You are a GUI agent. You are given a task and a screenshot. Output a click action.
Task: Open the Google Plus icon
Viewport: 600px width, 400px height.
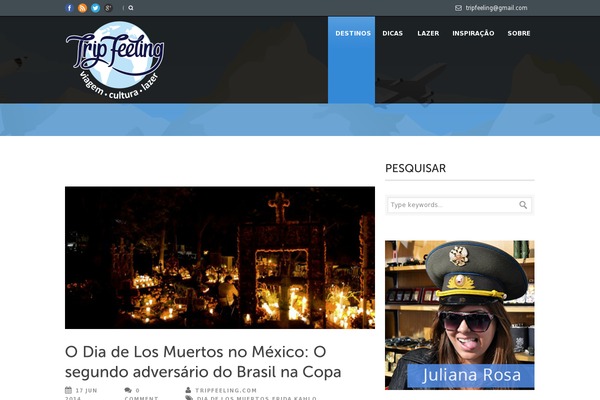pyautogui.click(x=108, y=8)
